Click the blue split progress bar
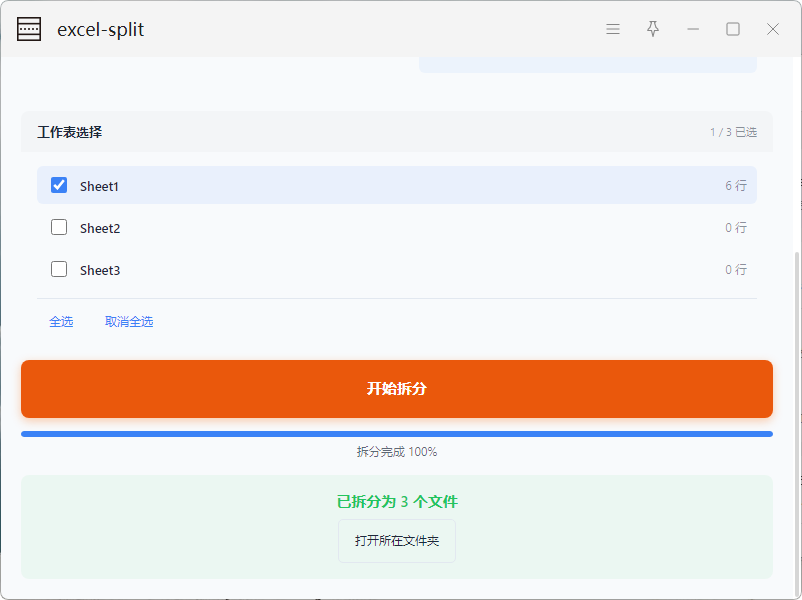Viewport: 802px width, 600px height. pyautogui.click(x=396, y=434)
